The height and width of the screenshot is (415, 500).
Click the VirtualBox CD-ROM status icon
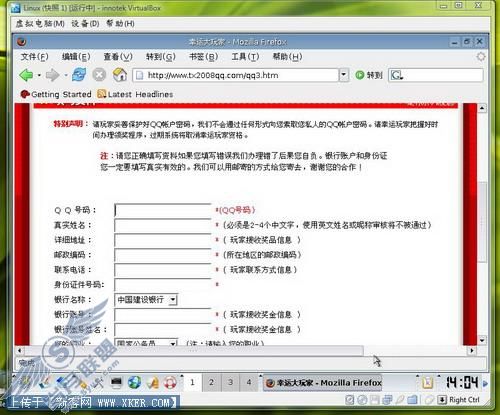click(x=362, y=399)
